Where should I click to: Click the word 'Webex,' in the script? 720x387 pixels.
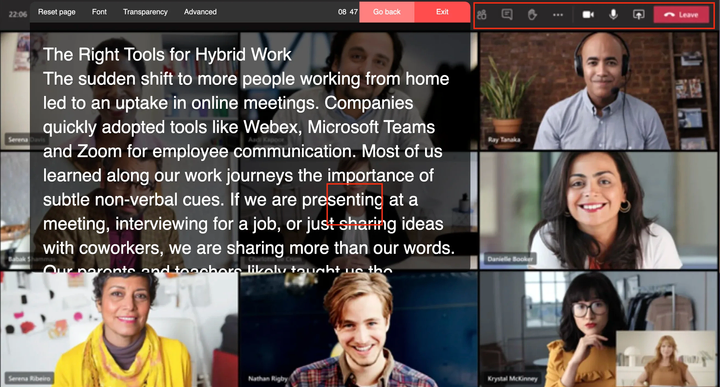pos(273,127)
